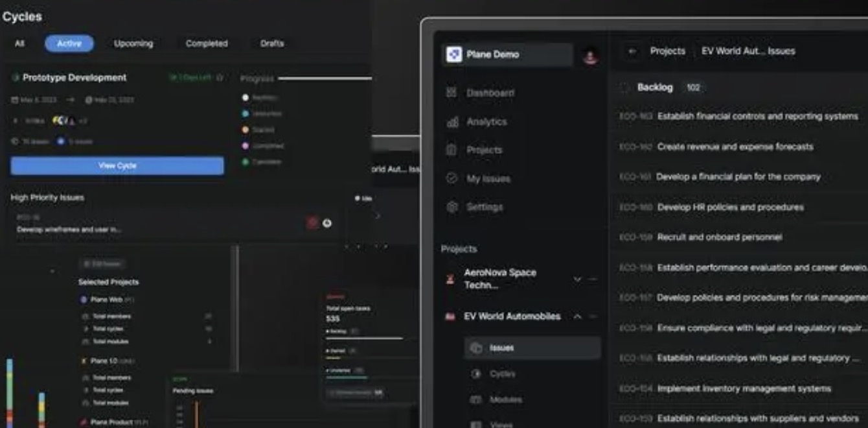Open Projects in the sidebar
The height and width of the screenshot is (428, 868).
485,150
